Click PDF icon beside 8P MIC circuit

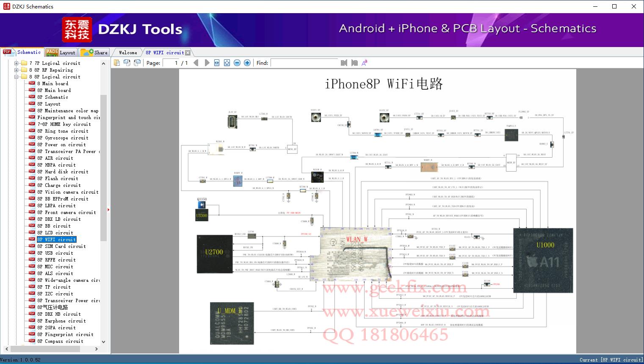[32, 266]
